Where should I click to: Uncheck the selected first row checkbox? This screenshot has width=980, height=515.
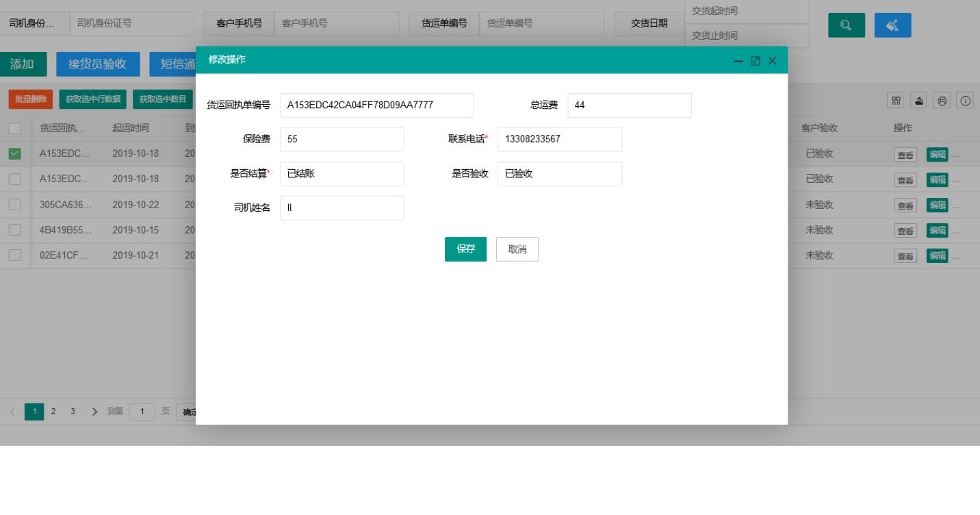pyautogui.click(x=15, y=154)
